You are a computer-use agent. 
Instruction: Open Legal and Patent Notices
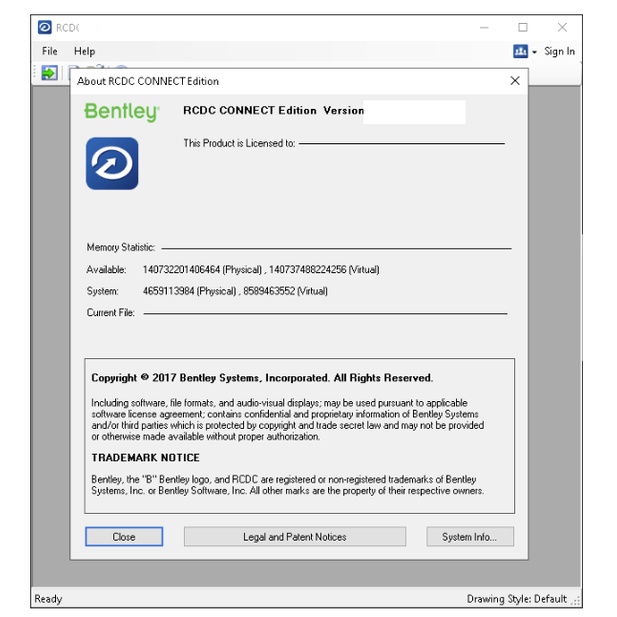pyautogui.click(x=294, y=537)
